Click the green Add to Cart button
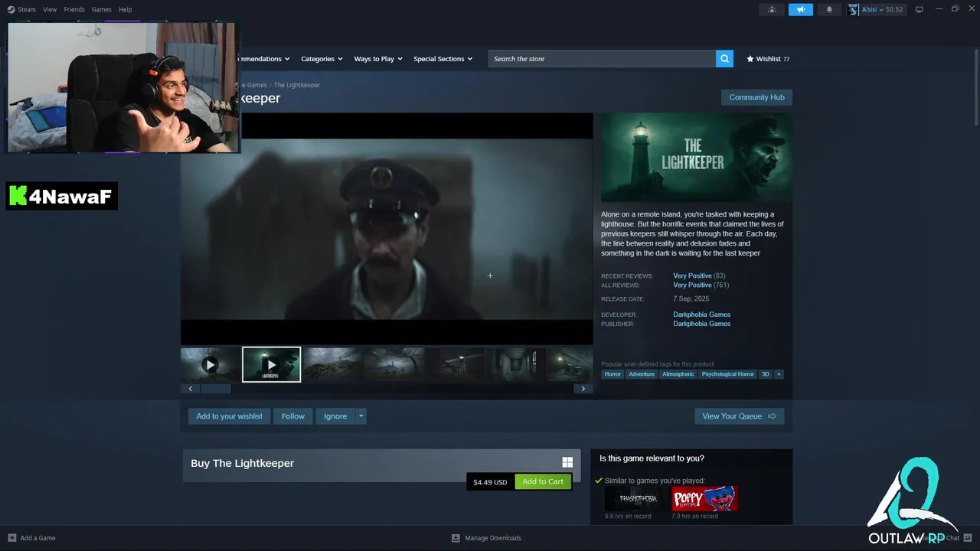Image resolution: width=980 pixels, height=551 pixels. pyautogui.click(x=543, y=481)
